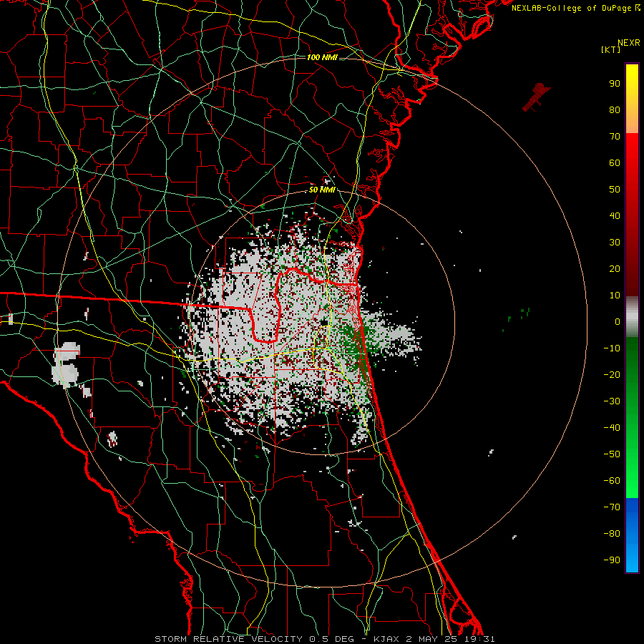The height and width of the screenshot is (644, 644).
Task: Click the [KT] units label
Action: (610, 49)
